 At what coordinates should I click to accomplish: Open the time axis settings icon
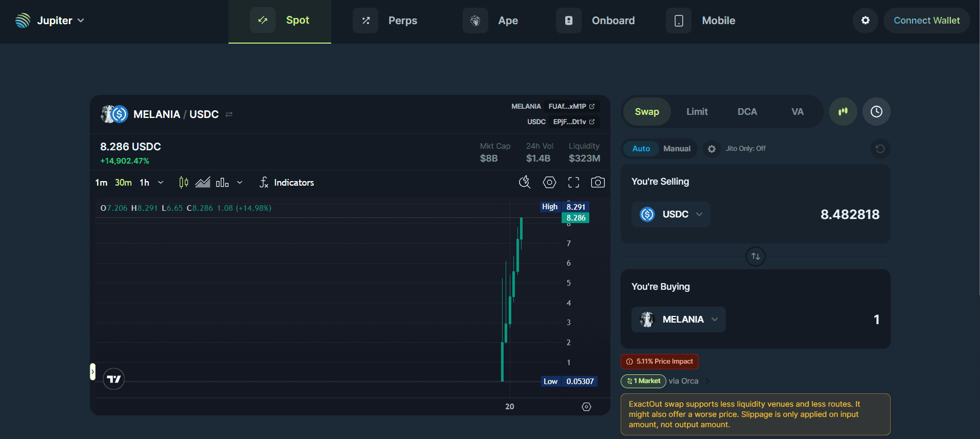tap(586, 407)
